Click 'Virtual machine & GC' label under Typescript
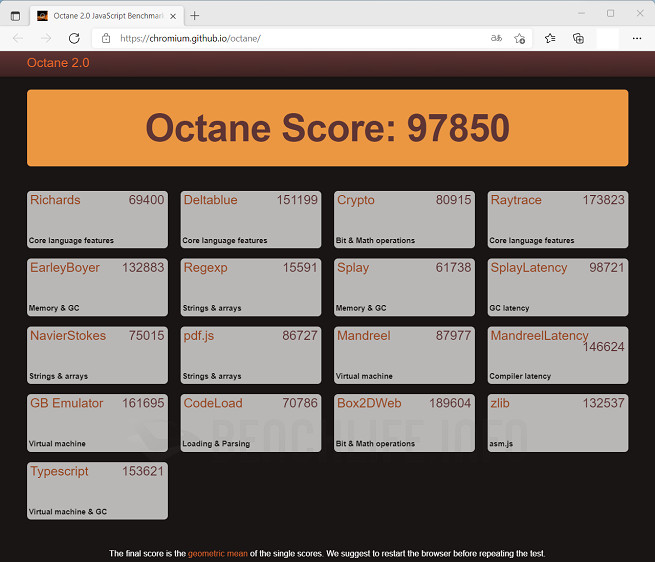Image resolution: width=655 pixels, height=562 pixels. [x=68, y=512]
